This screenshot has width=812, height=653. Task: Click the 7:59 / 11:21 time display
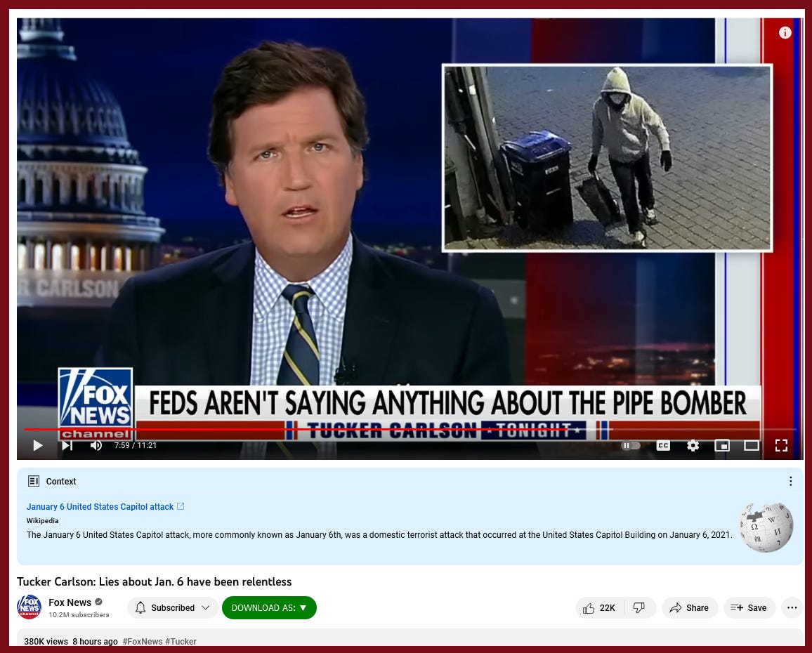pos(135,445)
